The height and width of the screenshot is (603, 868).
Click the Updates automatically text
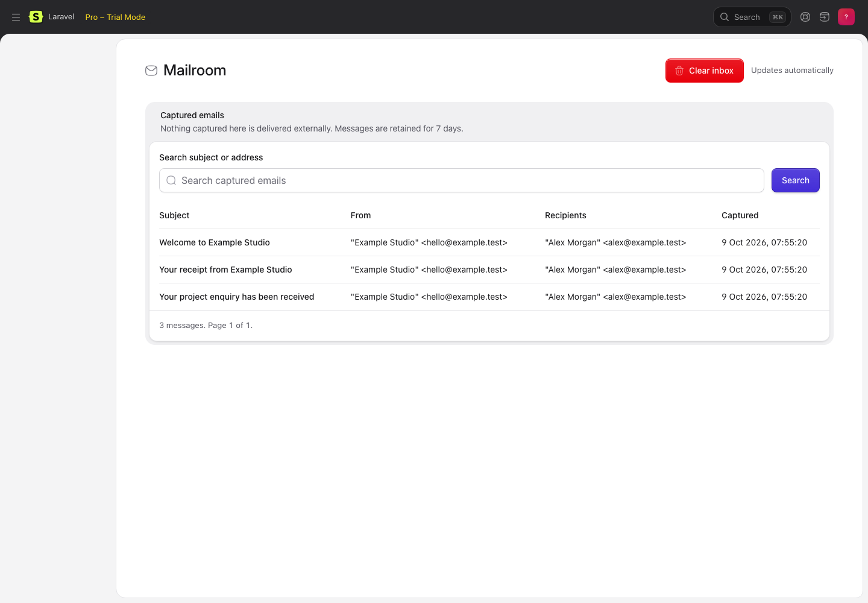792,71
